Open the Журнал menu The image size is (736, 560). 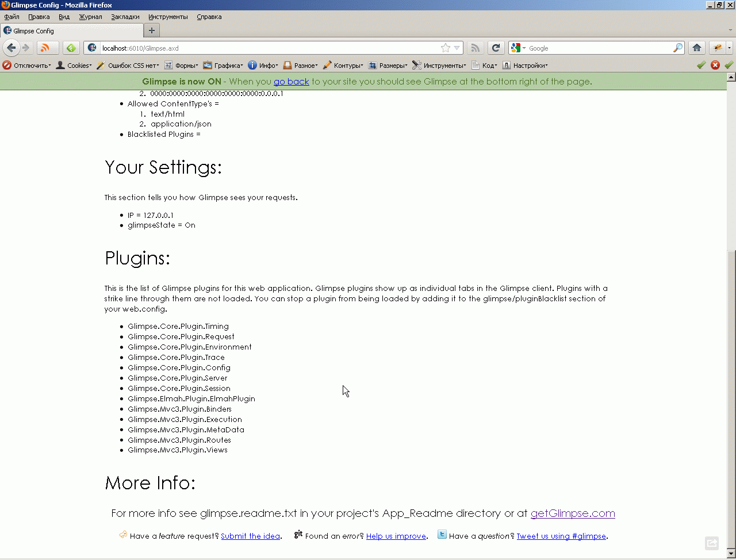pos(90,17)
